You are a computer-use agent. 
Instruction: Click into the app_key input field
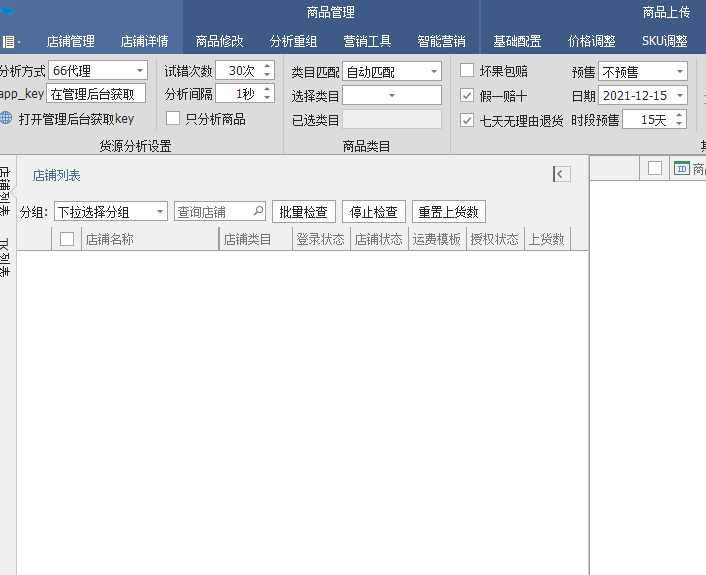pos(96,94)
